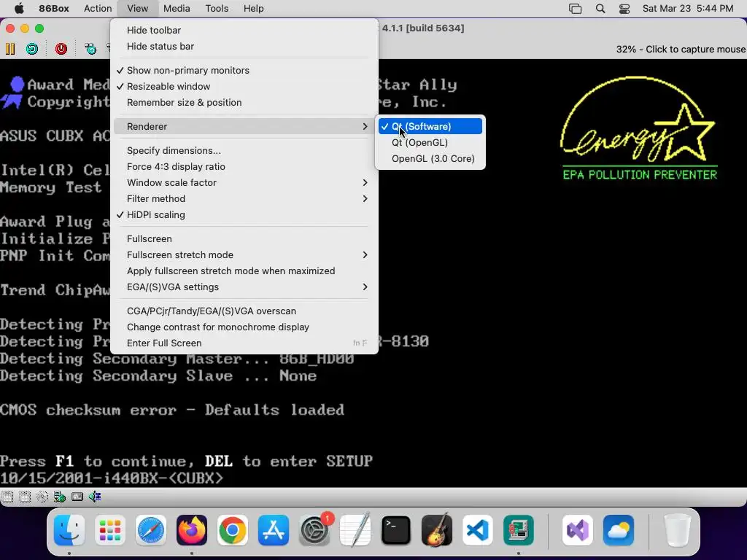Choose Hide toolbar
Viewport: 747px width, 560px height.
[244, 31]
